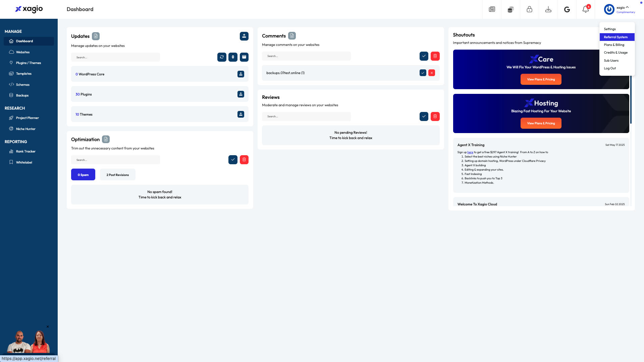Click the Shoutouts panel scrollbar

click(x=631, y=100)
